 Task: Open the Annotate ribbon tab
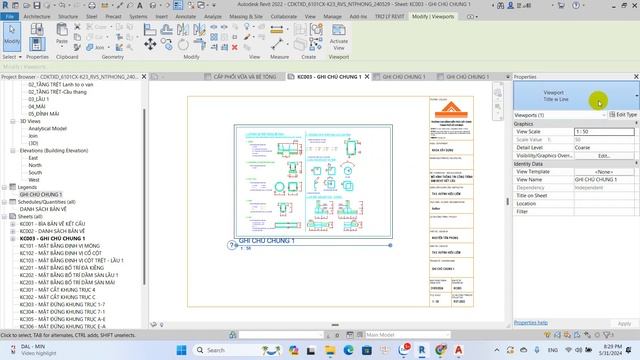[186, 16]
